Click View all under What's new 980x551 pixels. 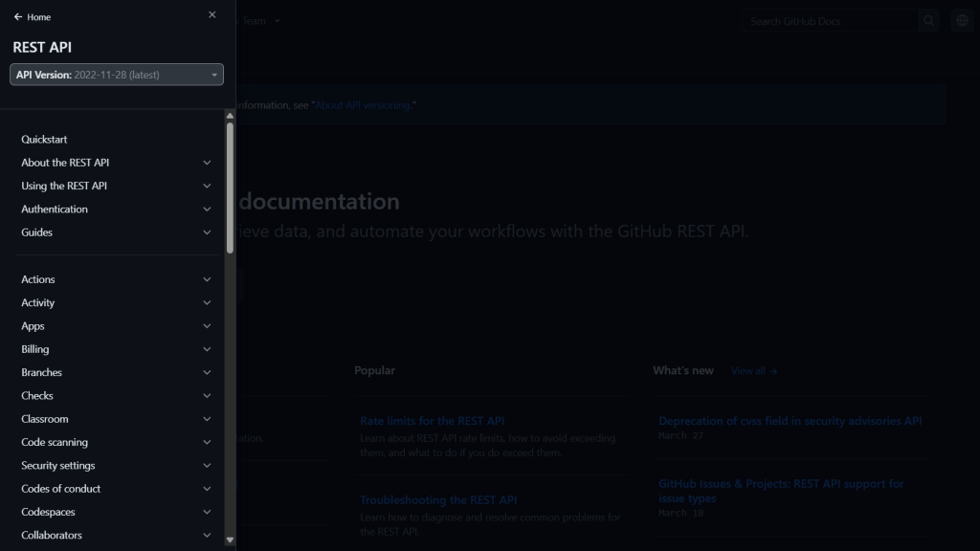pos(754,370)
